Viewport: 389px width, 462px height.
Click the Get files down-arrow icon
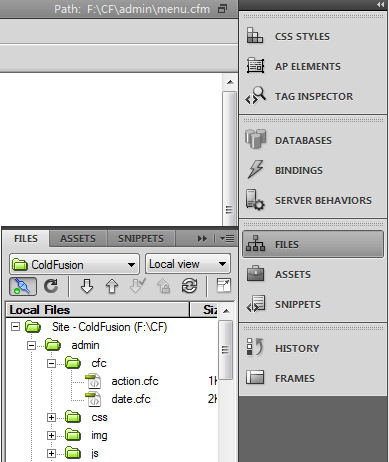pyautogui.click(x=87, y=286)
